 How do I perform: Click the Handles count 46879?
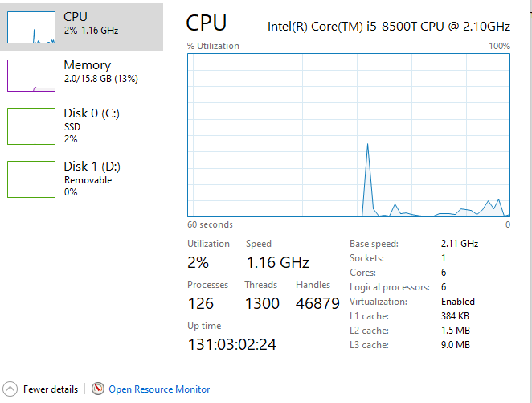(317, 303)
